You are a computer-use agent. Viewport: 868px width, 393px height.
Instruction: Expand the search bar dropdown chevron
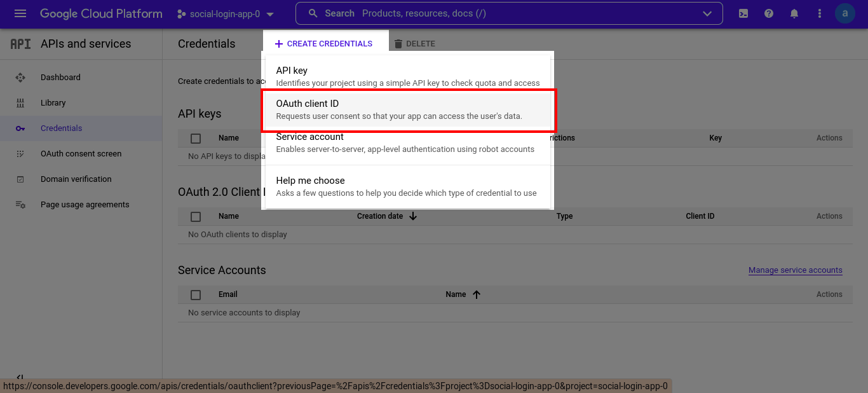[x=708, y=13]
